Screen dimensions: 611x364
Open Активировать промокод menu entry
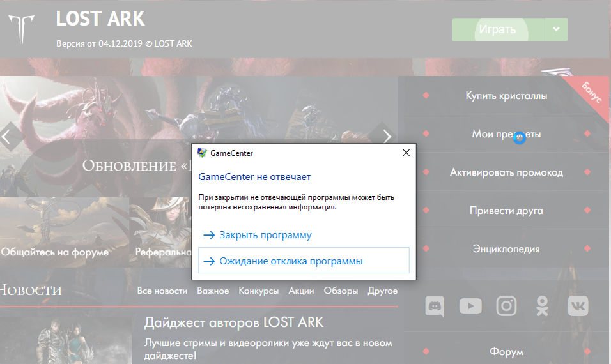click(506, 172)
